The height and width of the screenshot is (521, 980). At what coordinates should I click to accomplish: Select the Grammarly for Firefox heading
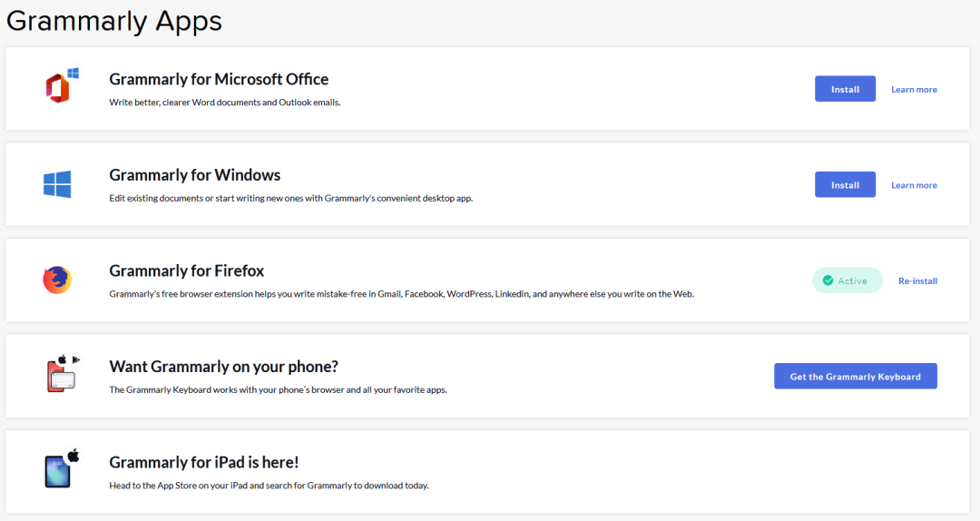(187, 270)
